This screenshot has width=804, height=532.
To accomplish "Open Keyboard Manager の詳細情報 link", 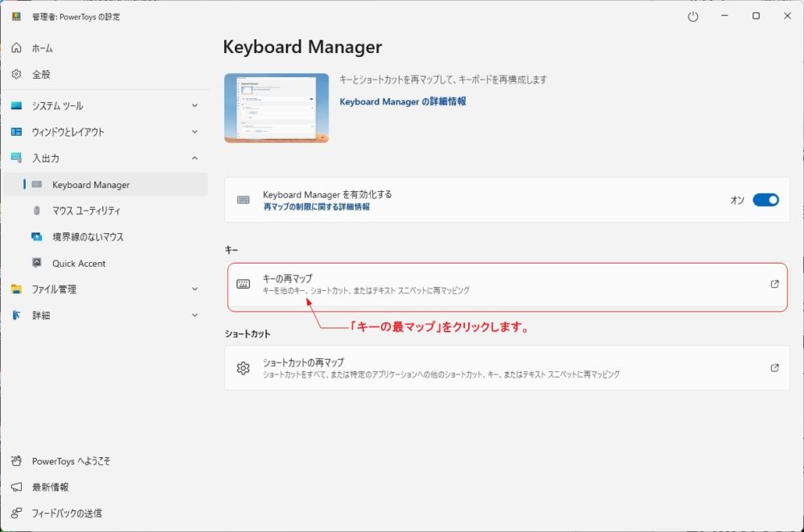I will pos(403,102).
